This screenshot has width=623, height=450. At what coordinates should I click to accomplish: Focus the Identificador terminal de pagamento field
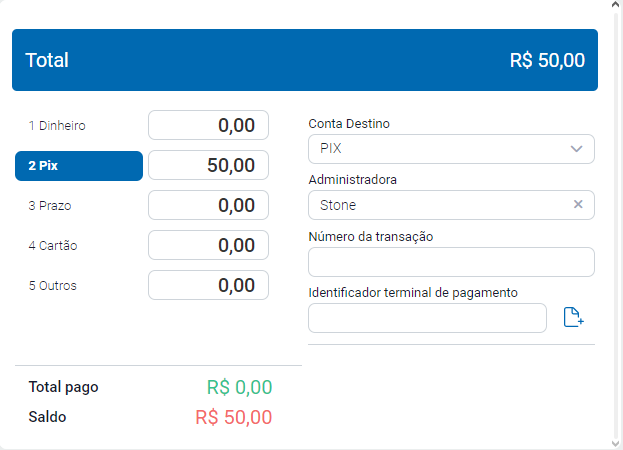[x=427, y=318]
